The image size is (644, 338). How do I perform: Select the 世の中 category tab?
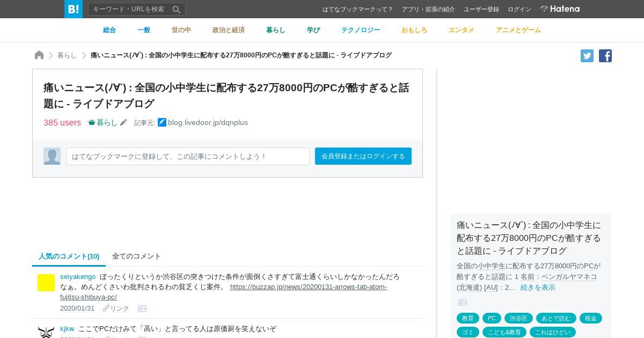(181, 30)
